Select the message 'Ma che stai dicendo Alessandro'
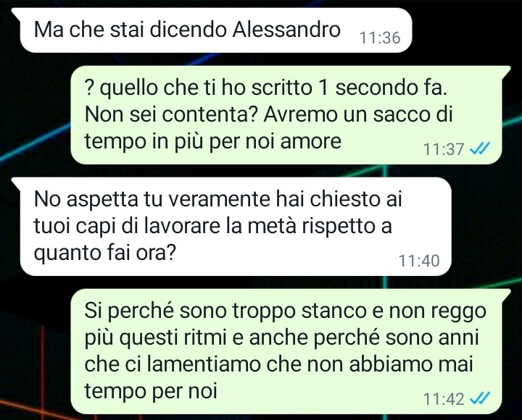 click(216, 30)
